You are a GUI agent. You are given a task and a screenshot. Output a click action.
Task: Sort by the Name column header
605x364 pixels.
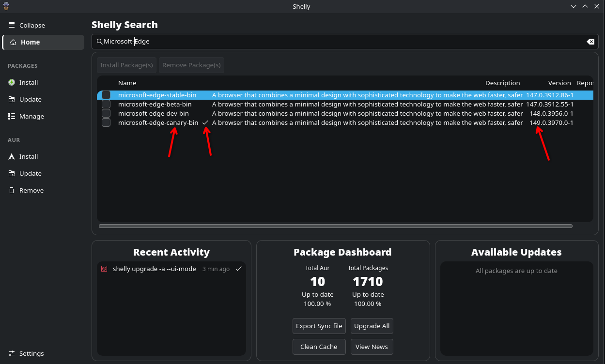click(127, 83)
